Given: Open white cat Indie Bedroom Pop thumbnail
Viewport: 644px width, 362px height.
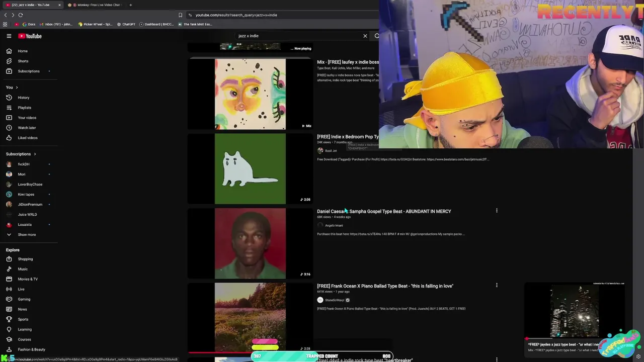Looking at the screenshot, I should pyautogui.click(x=250, y=168).
